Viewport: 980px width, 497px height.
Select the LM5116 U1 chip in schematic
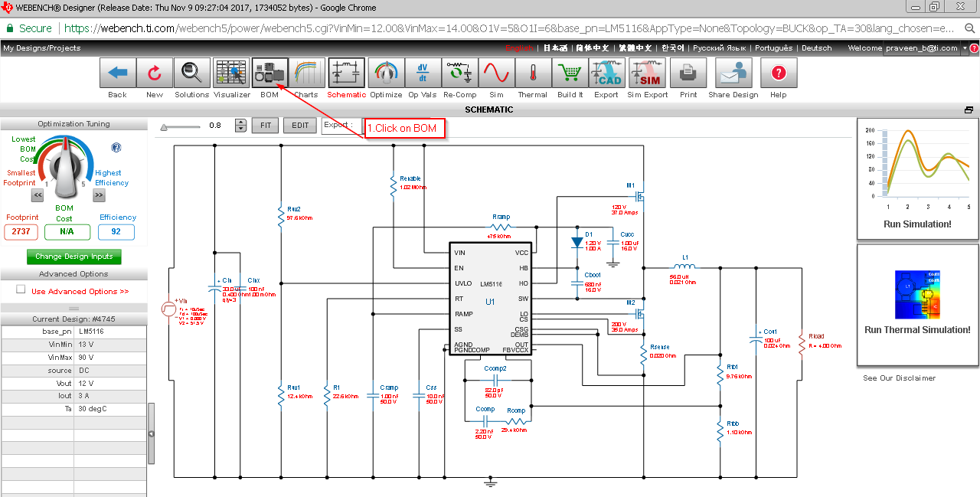[x=490, y=299]
